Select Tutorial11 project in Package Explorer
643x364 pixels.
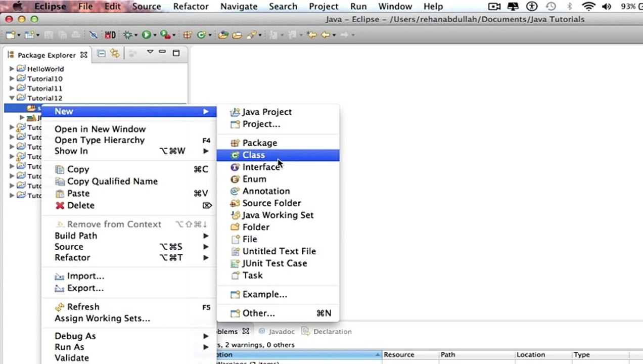click(44, 88)
